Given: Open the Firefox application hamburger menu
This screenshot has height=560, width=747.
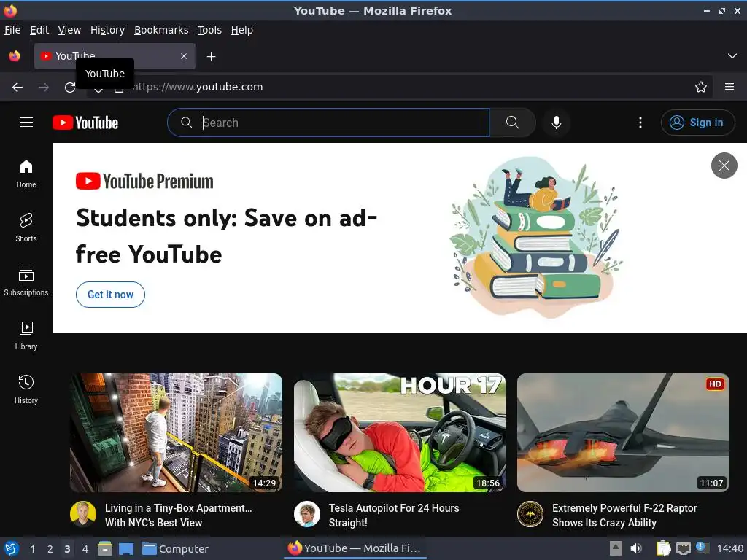Looking at the screenshot, I should 729,87.
